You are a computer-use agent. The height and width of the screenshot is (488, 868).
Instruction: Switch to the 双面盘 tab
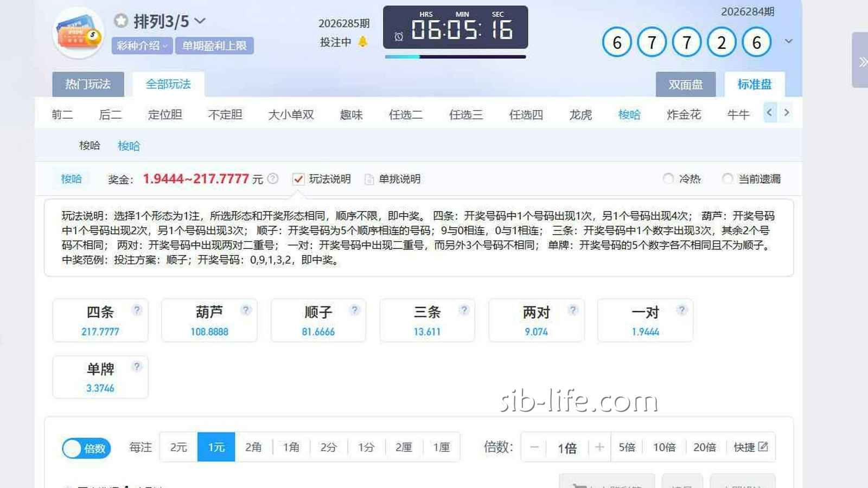686,85
